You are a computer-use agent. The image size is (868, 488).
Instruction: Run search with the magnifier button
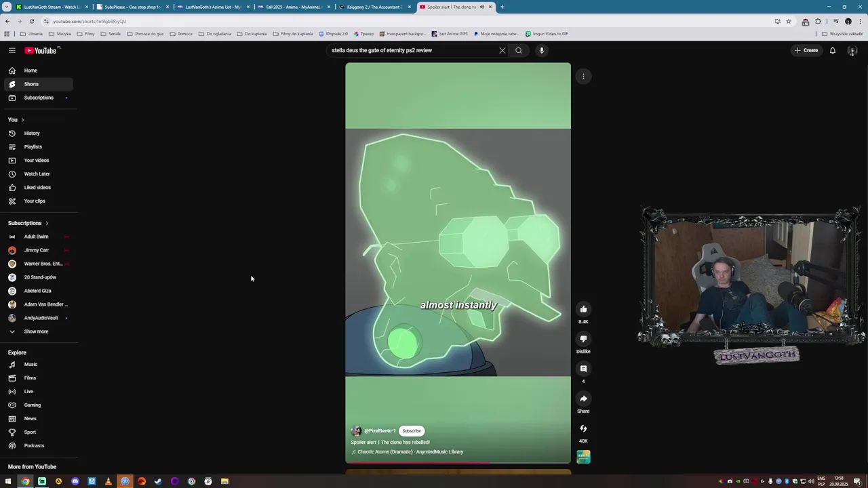(519, 50)
